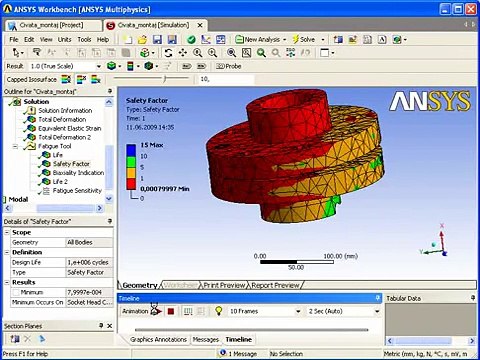The height and width of the screenshot is (360, 480).
Task: Select Safety Factor in outline tree
Action: tap(71, 164)
